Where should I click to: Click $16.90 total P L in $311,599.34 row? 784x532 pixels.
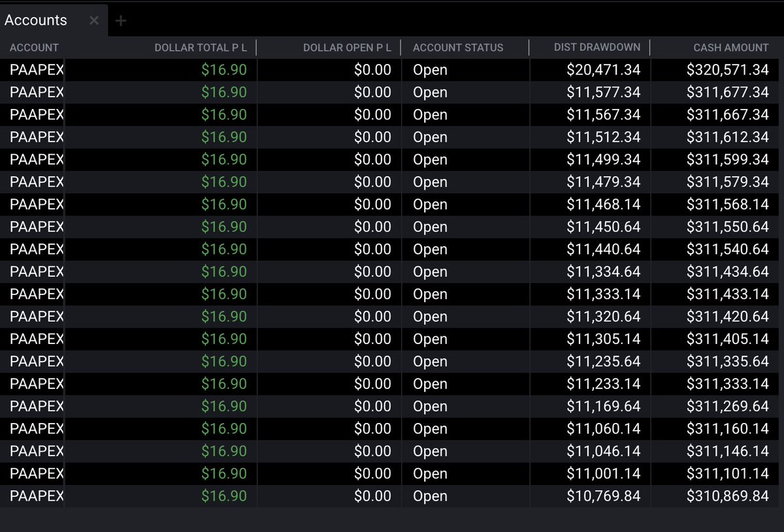(224, 159)
